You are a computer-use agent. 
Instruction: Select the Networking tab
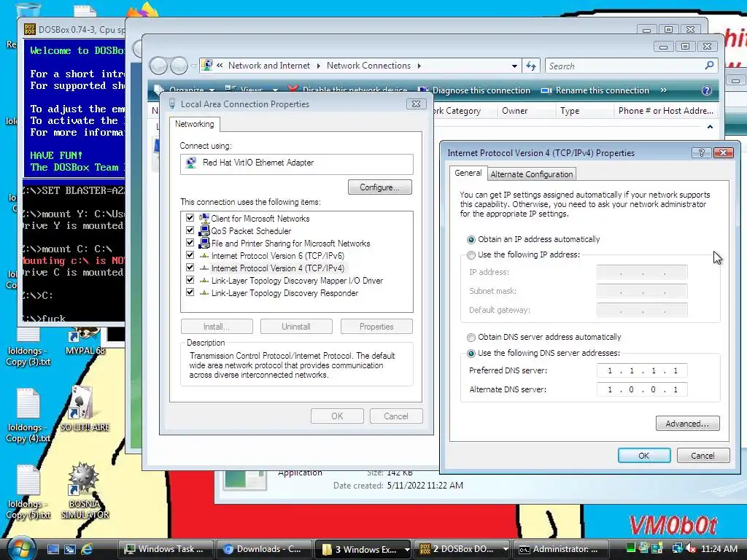[194, 124]
